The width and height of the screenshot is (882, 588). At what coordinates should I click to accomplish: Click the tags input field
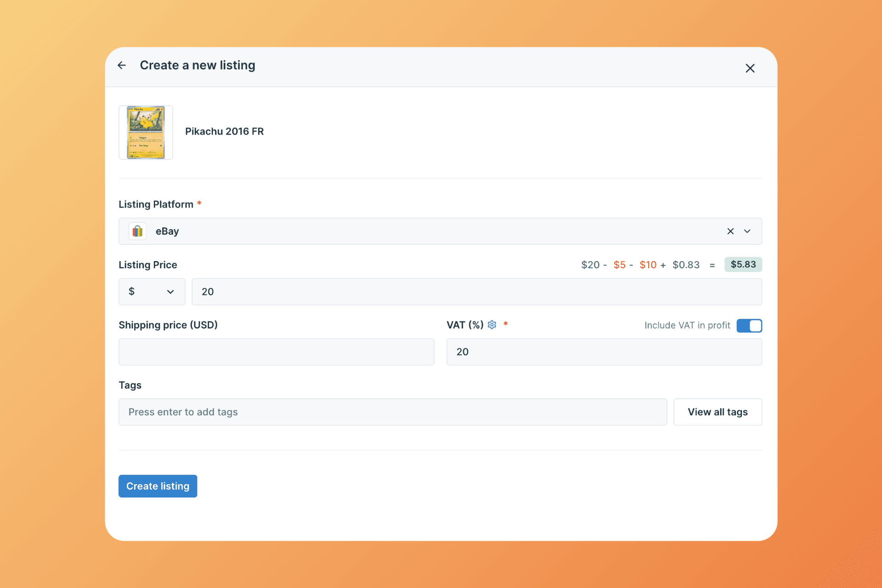(x=392, y=412)
